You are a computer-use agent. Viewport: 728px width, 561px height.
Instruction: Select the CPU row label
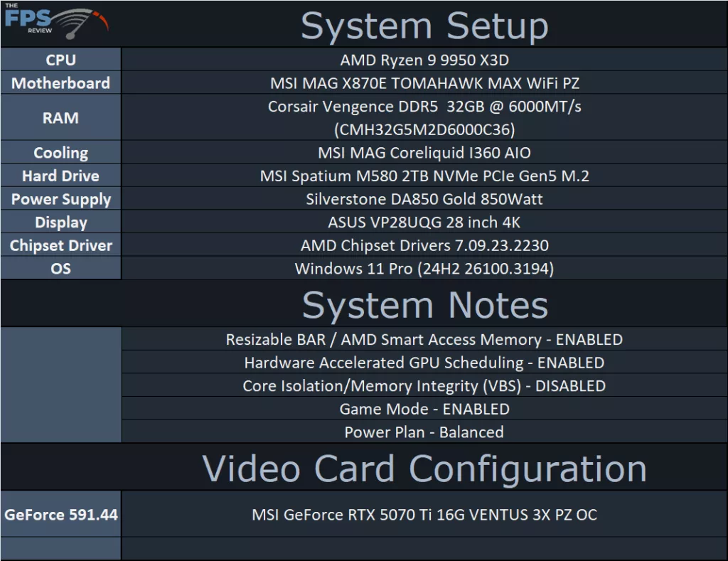[x=61, y=60]
